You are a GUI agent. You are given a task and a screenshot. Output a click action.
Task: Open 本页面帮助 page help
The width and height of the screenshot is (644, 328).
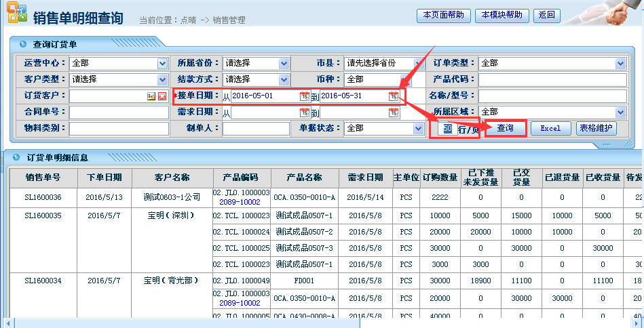click(x=443, y=15)
